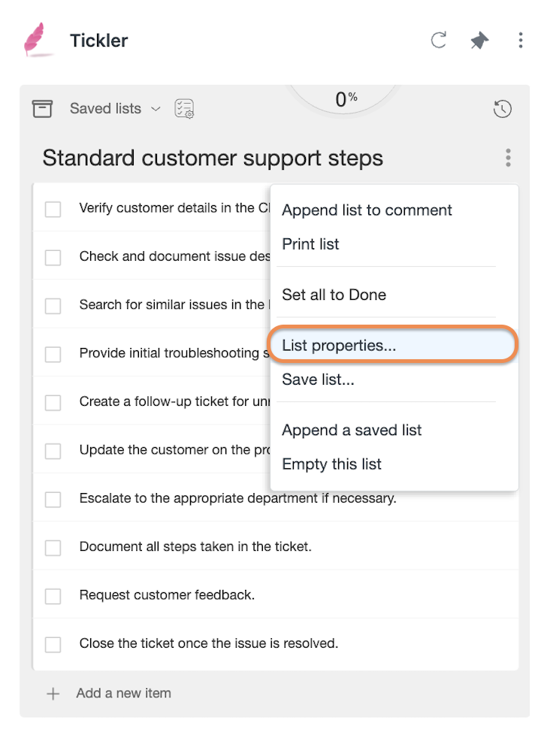The image size is (550, 756).
Task: Select 'List properties...' menu entry
Action: [392, 345]
